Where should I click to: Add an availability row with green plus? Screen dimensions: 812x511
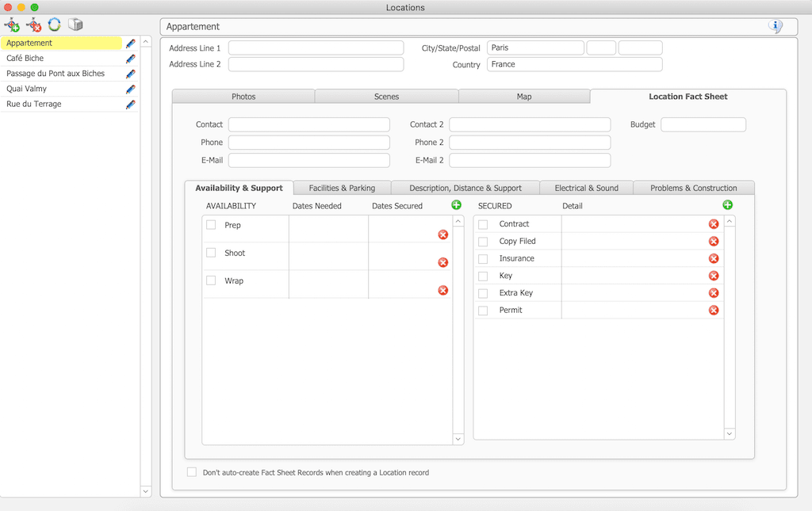(456, 205)
